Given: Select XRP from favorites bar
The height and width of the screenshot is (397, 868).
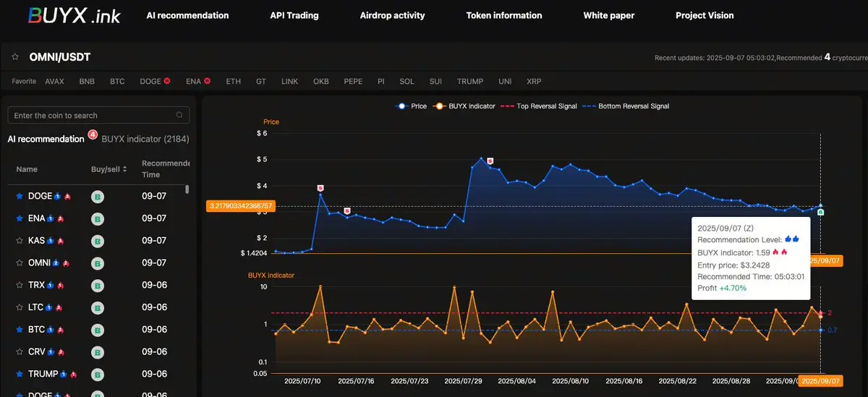Looking at the screenshot, I should (x=534, y=82).
